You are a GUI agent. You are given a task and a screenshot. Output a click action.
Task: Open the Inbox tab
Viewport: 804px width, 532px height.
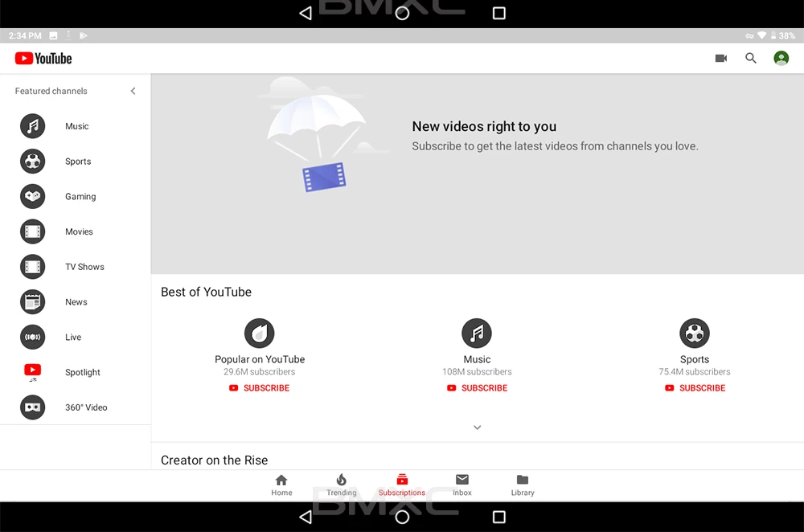click(462, 485)
